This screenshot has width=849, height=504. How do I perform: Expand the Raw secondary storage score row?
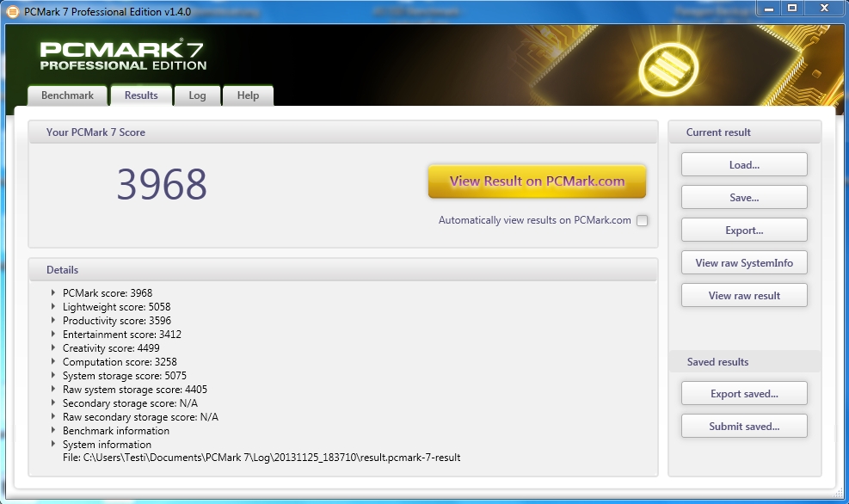pyautogui.click(x=53, y=416)
